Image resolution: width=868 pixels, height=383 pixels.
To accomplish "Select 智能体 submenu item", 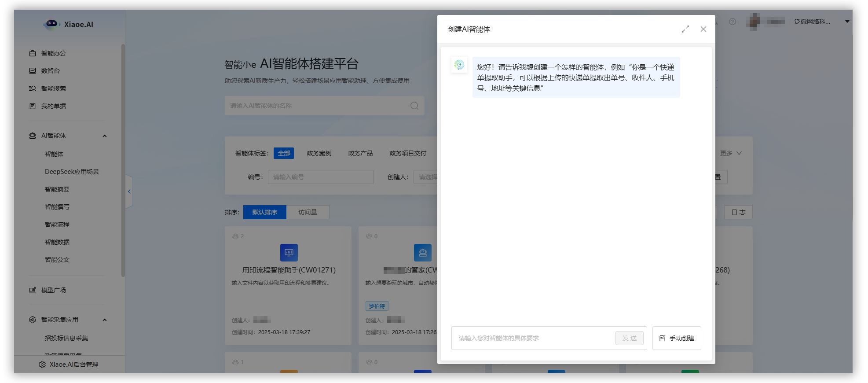I will (54, 154).
